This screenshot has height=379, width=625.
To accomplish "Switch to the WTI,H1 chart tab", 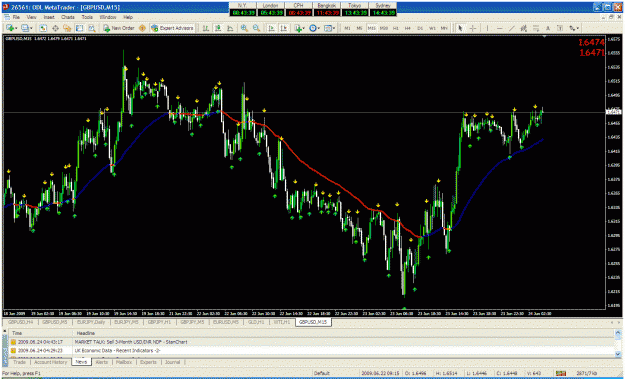I will point(282,322).
